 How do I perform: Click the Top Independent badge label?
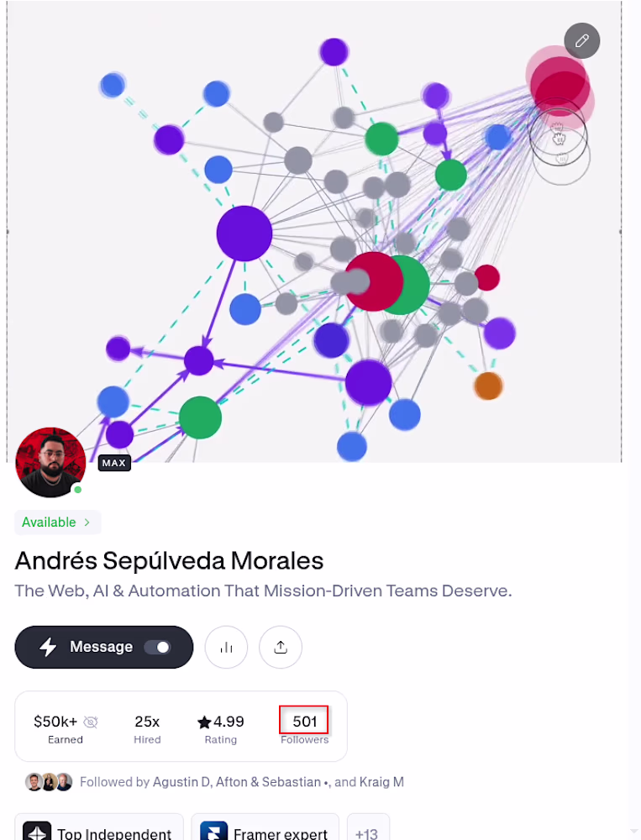(114, 833)
